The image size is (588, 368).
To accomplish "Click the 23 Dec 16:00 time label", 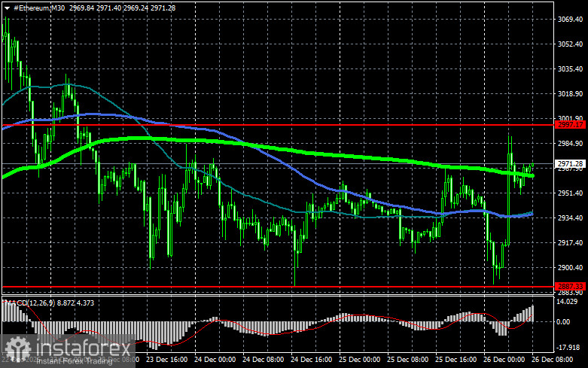I will click(x=167, y=360).
